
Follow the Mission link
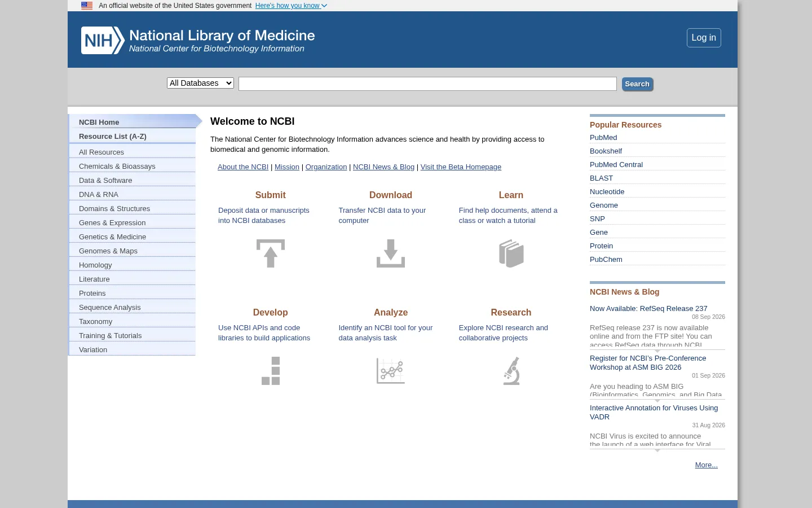(287, 167)
